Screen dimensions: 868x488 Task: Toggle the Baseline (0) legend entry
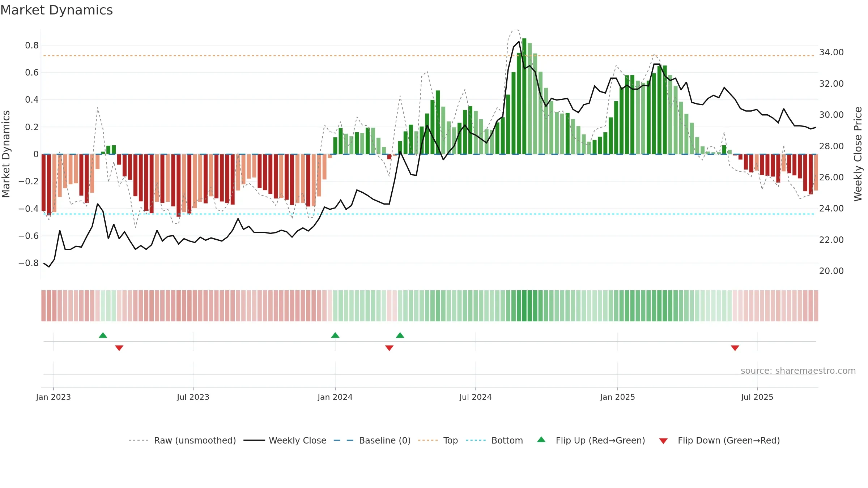(x=372, y=440)
